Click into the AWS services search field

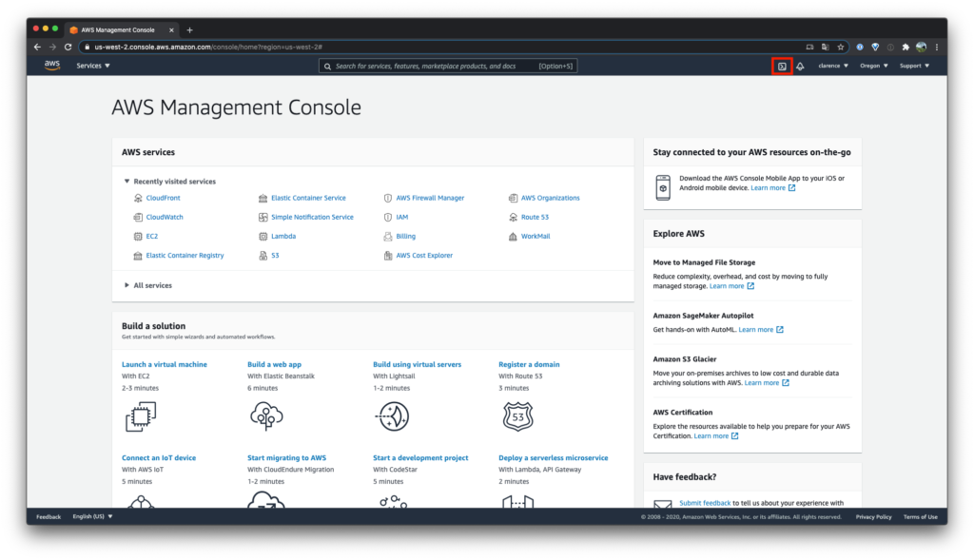(x=448, y=66)
